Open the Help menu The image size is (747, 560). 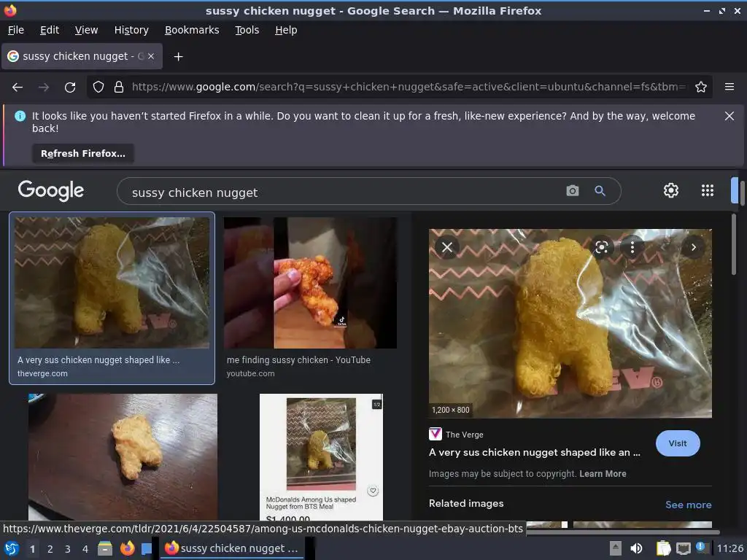pyautogui.click(x=286, y=30)
